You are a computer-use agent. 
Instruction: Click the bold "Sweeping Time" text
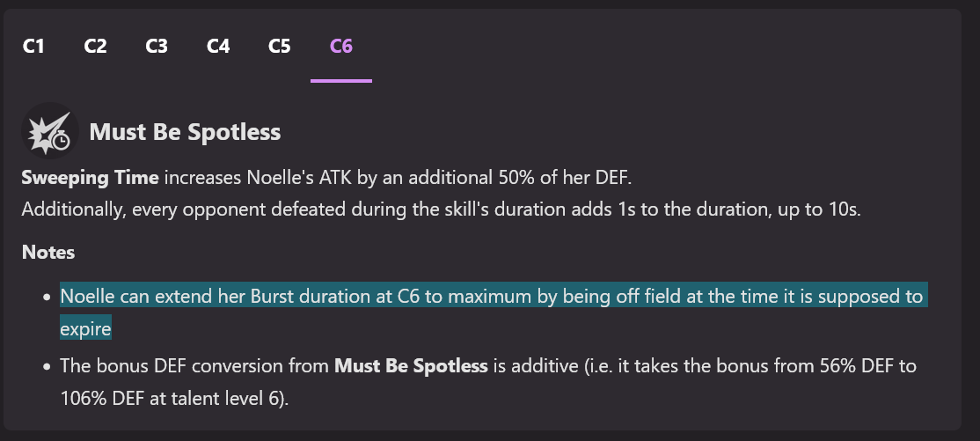[90, 178]
